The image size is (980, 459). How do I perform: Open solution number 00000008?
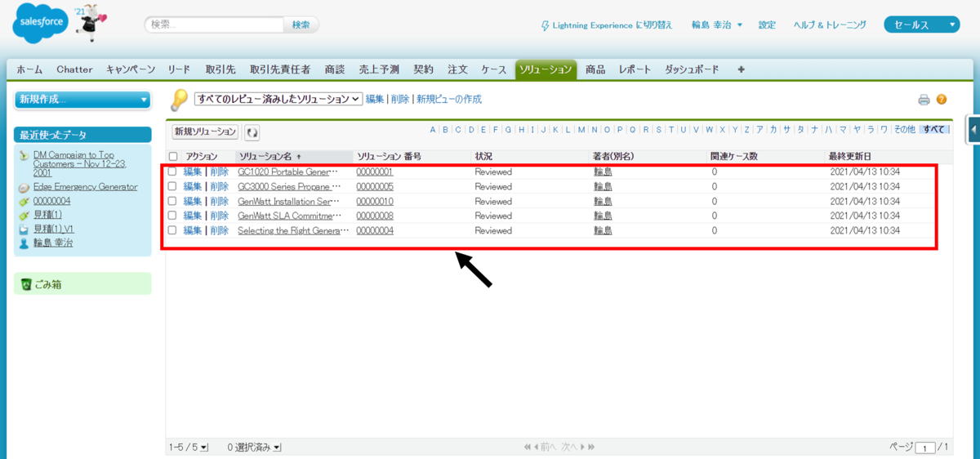(375, 216)
